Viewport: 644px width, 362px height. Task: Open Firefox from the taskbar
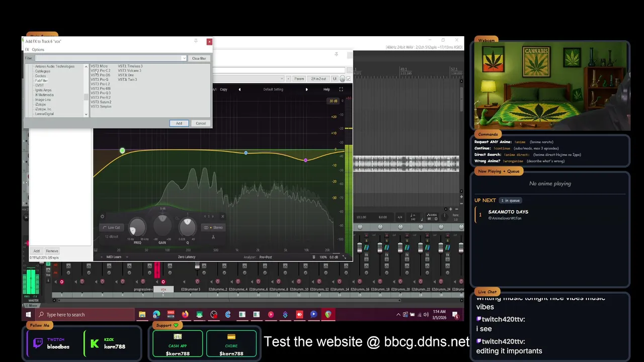pyautogui.click(x=185, y=315)
